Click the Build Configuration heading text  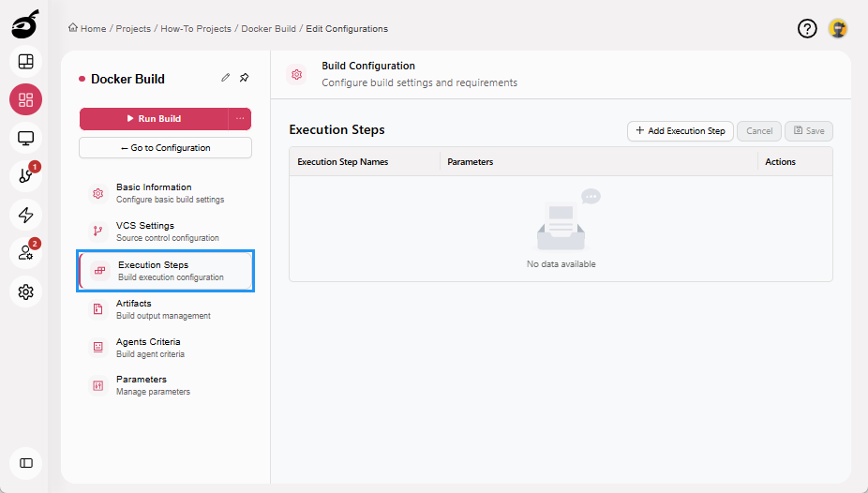(368, 66)
